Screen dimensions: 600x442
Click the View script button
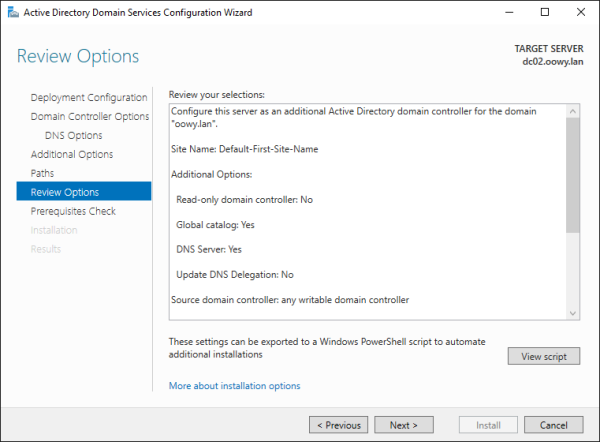(x=543, y=356)
